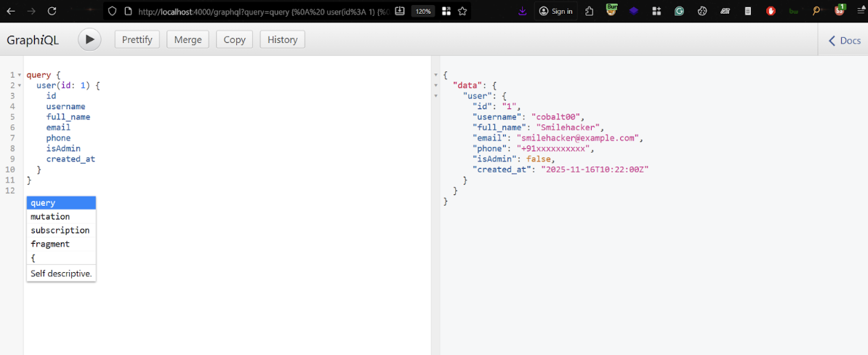Collapse the root brace in the result pane

coord(435,75)
